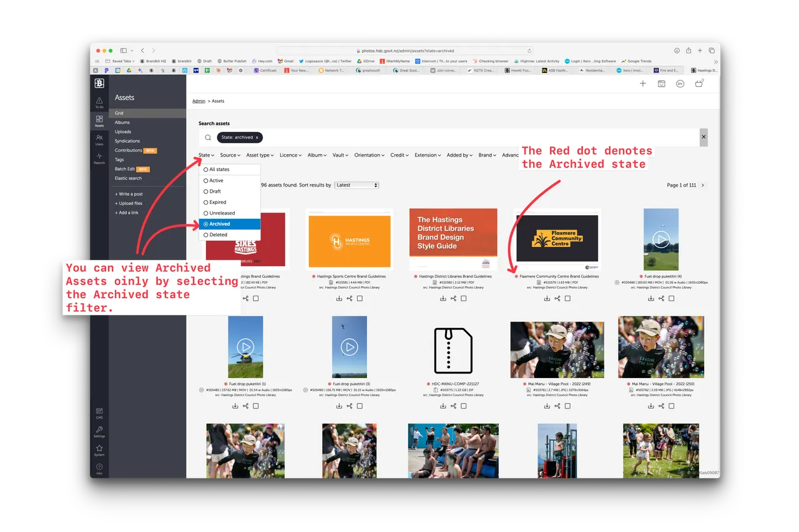Share HDC-MANU-COMP-221127 zip asset
The height and width of the screenshot is (532, 799).
tap(454, 406)
